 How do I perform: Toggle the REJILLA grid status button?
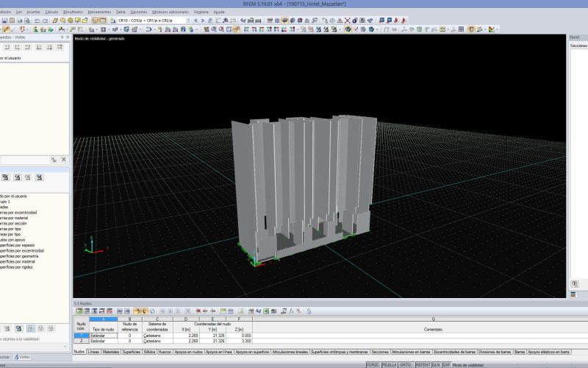tap(389, 364)
